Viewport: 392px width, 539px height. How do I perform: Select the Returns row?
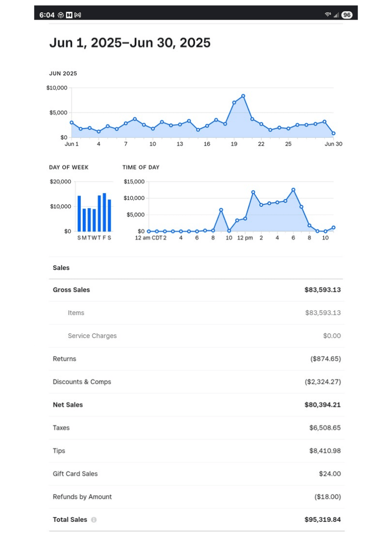196,359
